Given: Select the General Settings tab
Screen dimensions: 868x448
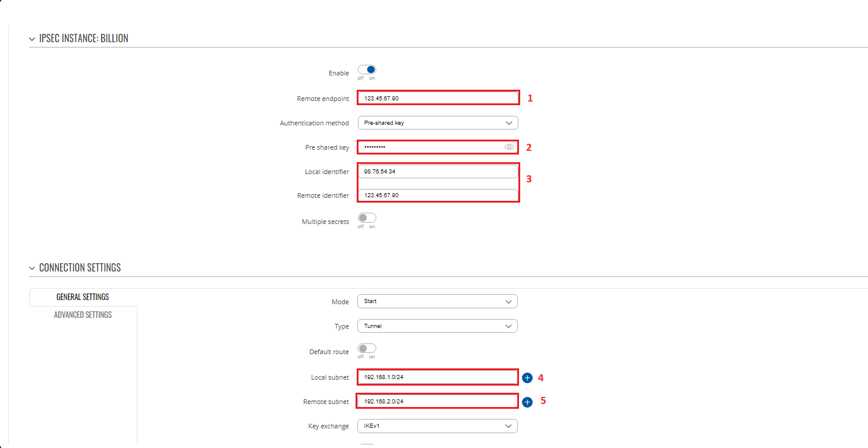Looking at the screenshot, I should point(83,297).
